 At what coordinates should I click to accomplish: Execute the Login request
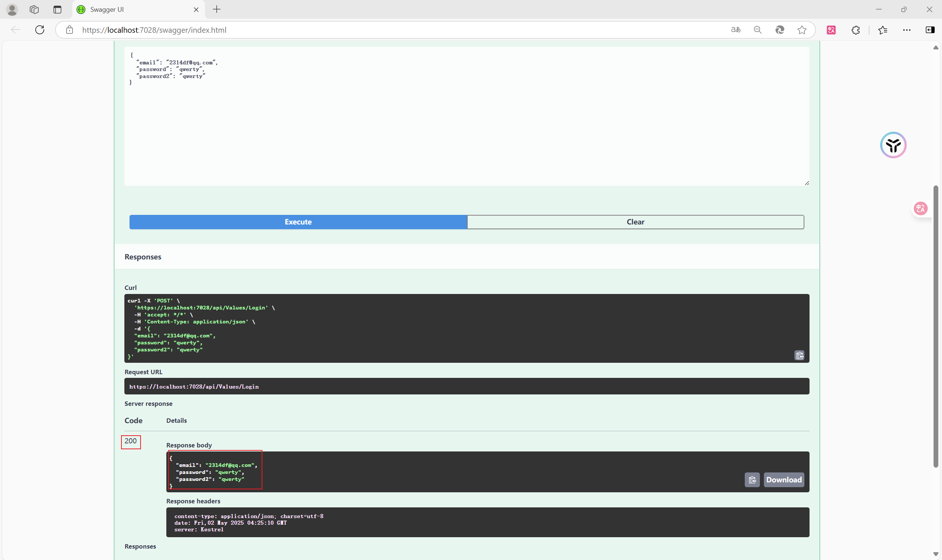[298, 222]
